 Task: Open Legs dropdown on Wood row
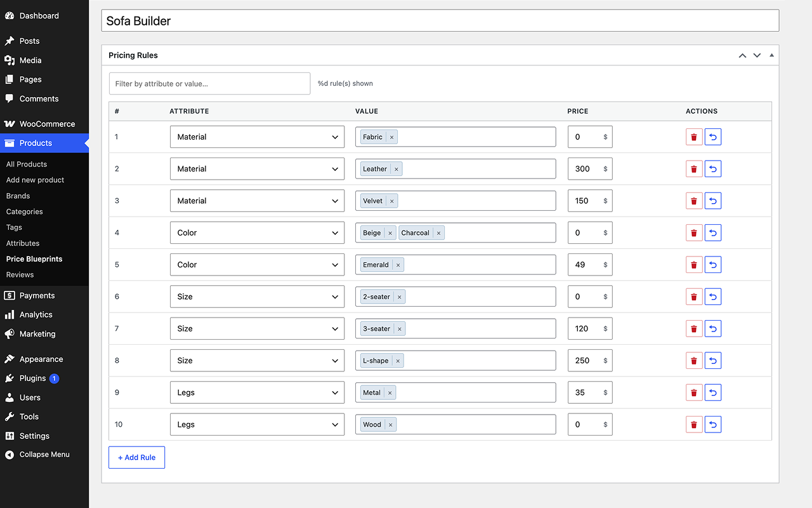[x=257, y=425]
